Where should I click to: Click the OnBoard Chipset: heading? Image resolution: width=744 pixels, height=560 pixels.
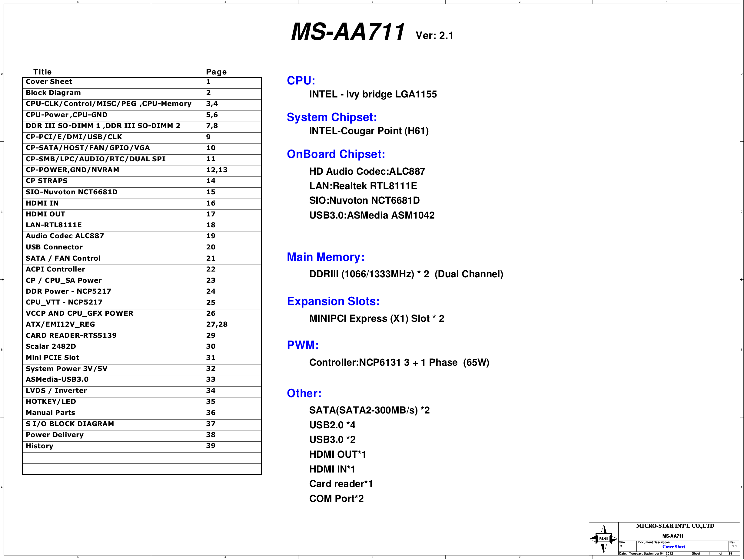pos(336,154)
